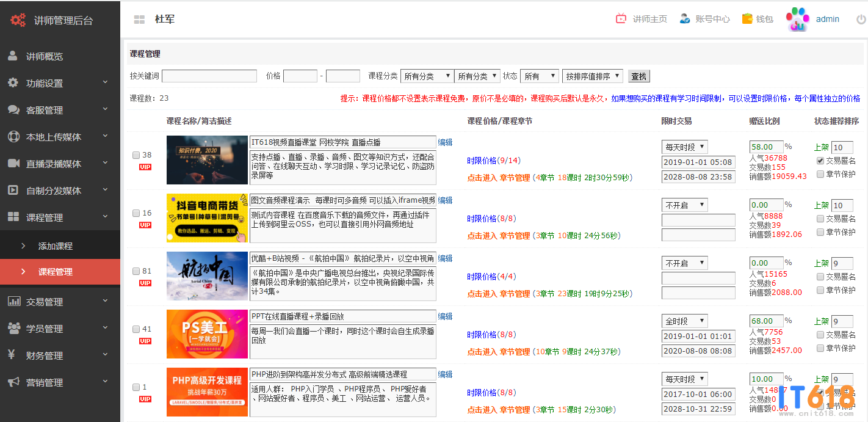Open the 状态 所有 dropdown
This screenshot has width=868, height=422.
click(539, 76)
